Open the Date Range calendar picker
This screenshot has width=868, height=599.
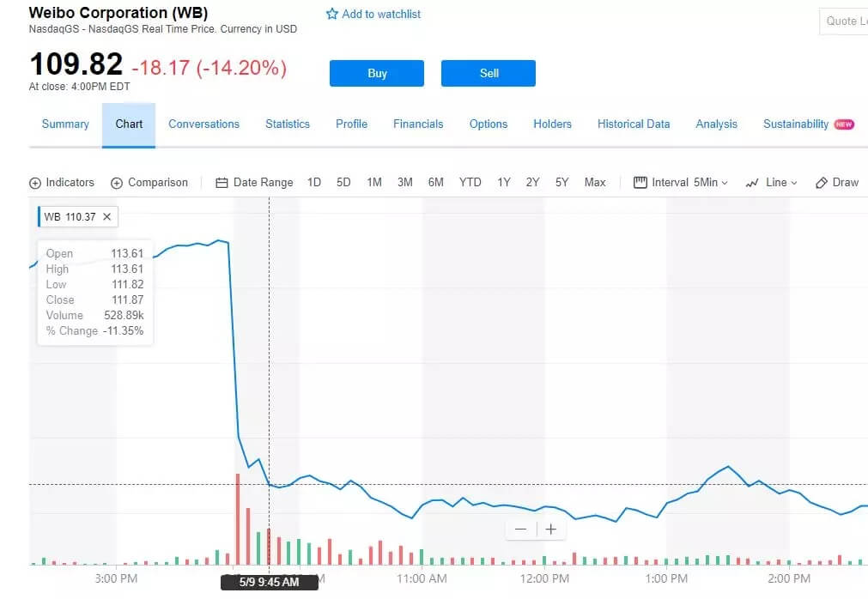(x=222, y=183)
